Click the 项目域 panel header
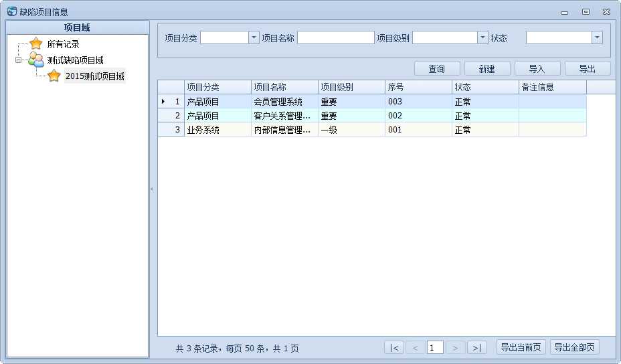Viewport: 621px width, 364px height. 77,27
